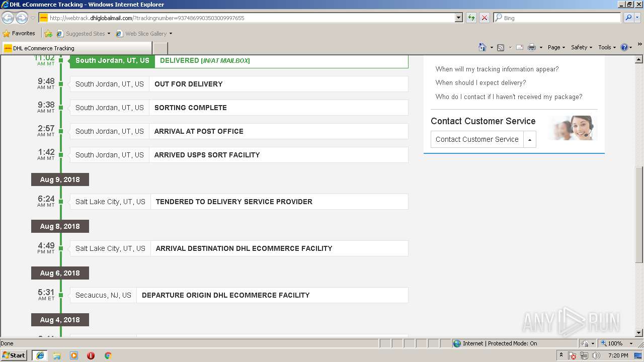Select the OUT FOR DELIVERY event
The height and width of the screenshot is (362, 644).
coord(239,84)
